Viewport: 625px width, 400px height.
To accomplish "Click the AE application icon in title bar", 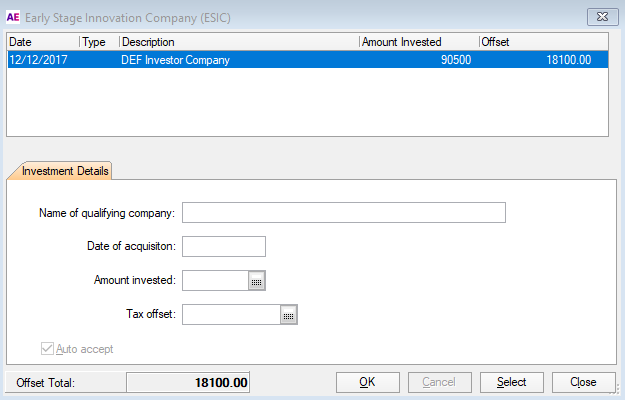I will pos(13,16).
